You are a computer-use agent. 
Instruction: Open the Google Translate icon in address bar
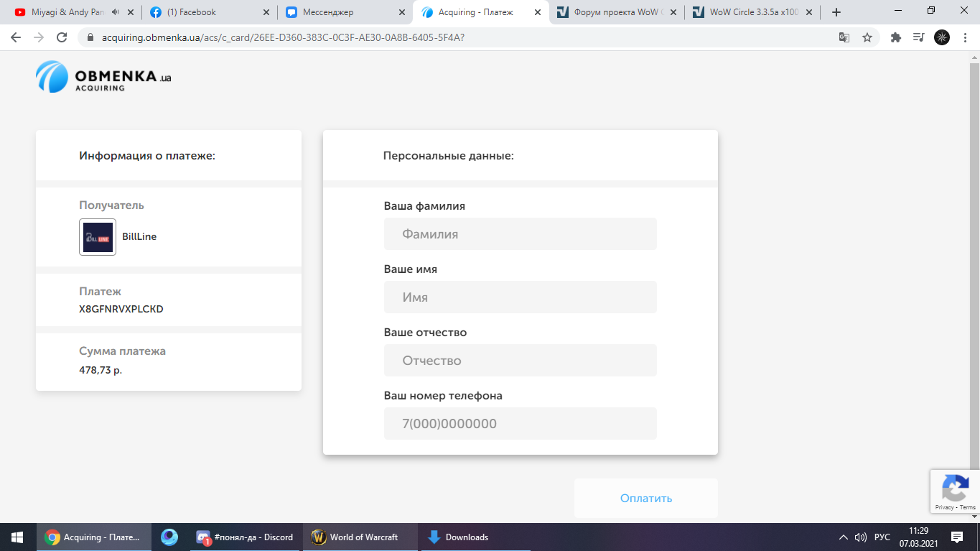pos(844,37)
